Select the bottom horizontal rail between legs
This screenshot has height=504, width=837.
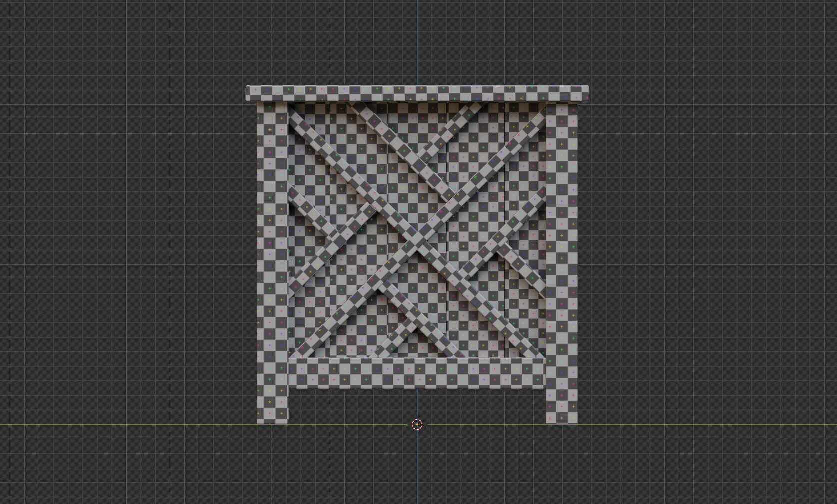417,373
